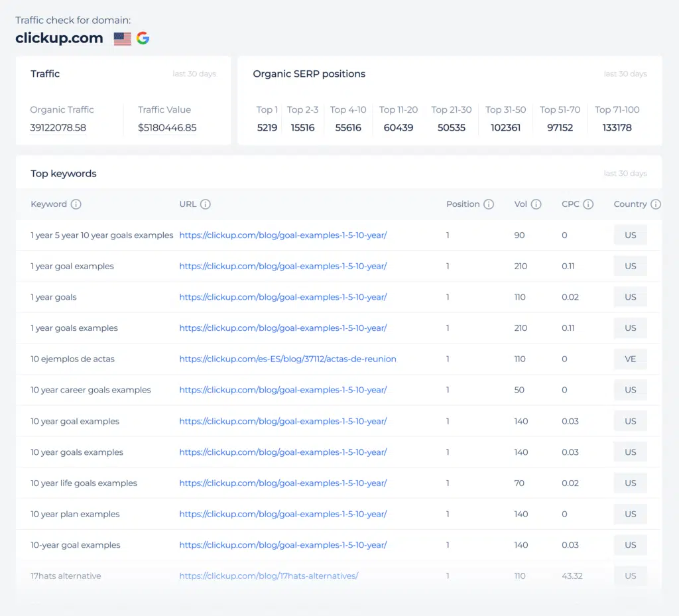The width and height of the screenshot is (679, 616).
Task: Click the US flag icon near clickup.com
Action: click(x=123, y=38)
